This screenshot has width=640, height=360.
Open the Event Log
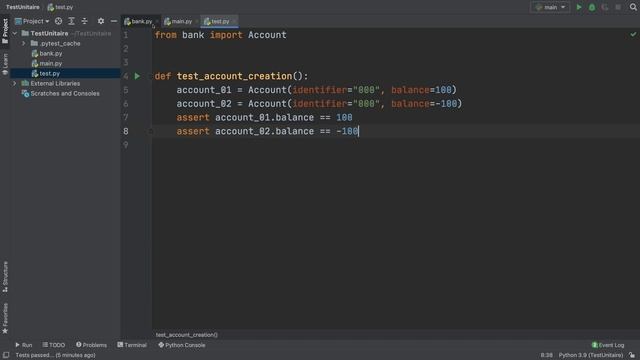click(x=608, y=345)
